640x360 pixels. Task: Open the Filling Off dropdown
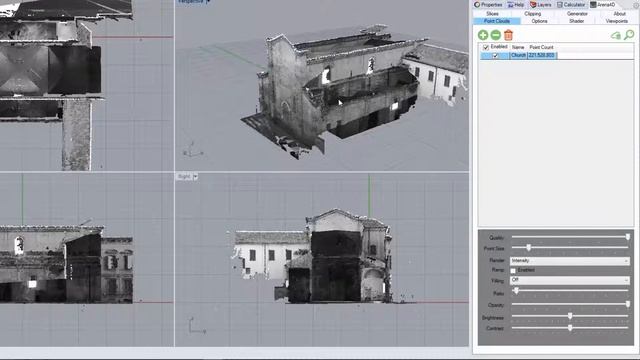coord(570,280)
